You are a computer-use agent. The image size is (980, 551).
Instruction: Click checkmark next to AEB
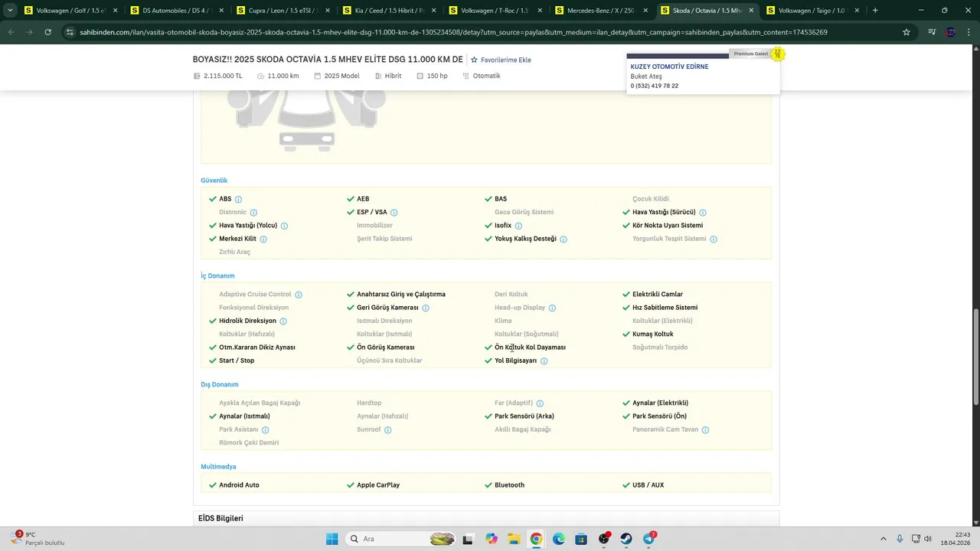pos(351,199)
